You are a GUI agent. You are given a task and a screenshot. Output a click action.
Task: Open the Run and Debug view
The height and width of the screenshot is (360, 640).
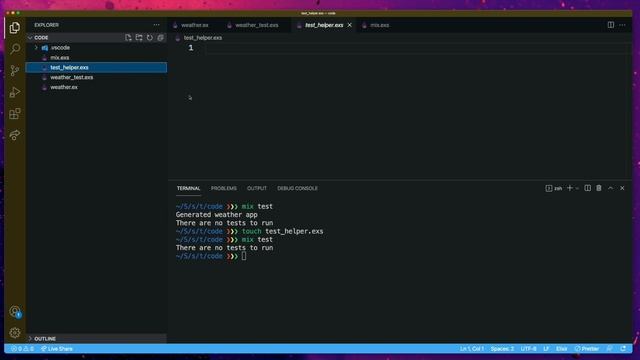pyautogui.click(x=15, y=92)
